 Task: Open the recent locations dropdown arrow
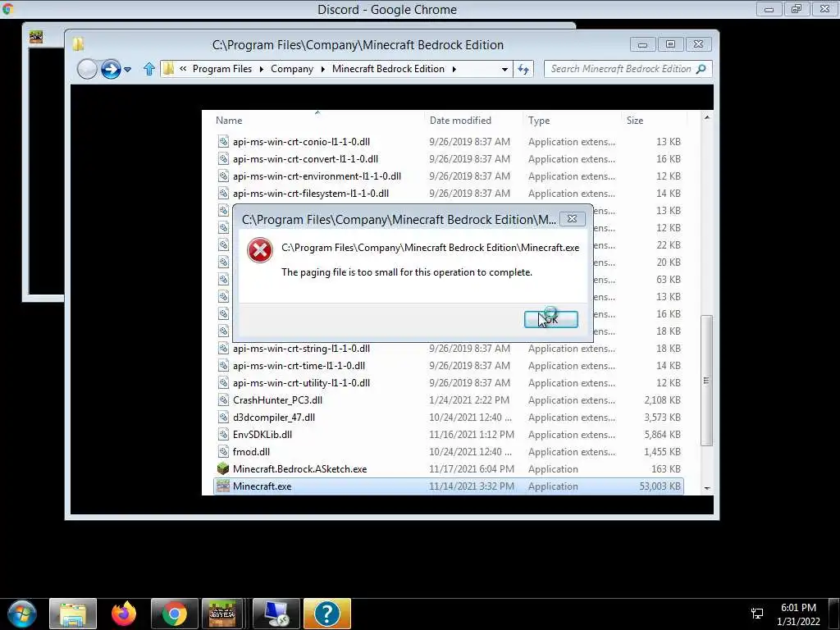coord(127,69)
